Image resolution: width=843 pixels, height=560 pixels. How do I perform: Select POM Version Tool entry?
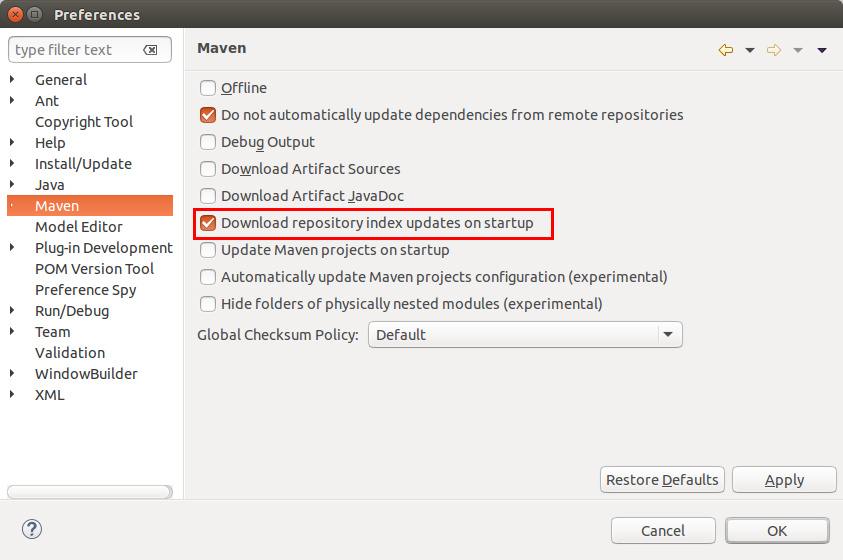94,269
